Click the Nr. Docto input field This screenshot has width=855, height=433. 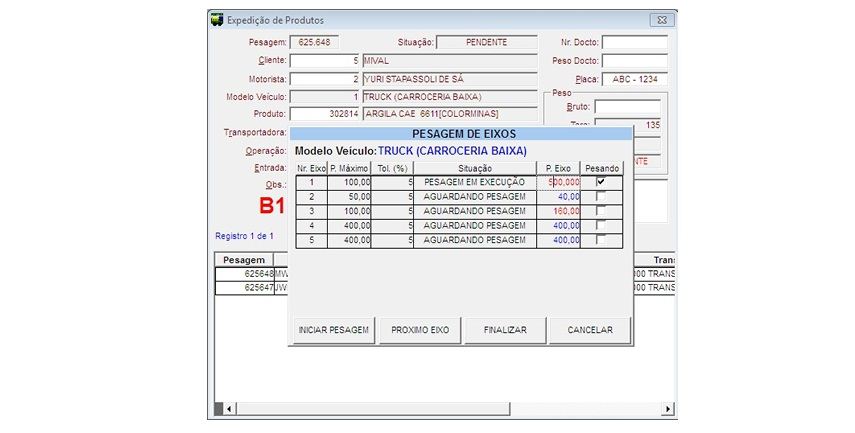coord(634,42)
